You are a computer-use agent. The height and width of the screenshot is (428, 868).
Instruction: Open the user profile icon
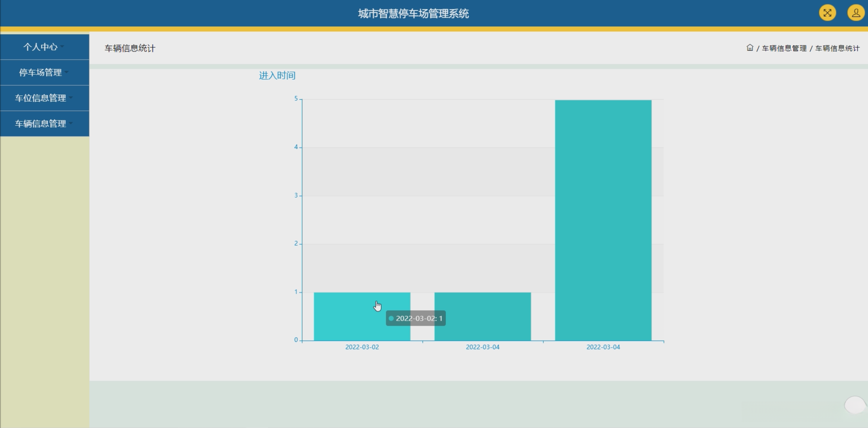856,13
